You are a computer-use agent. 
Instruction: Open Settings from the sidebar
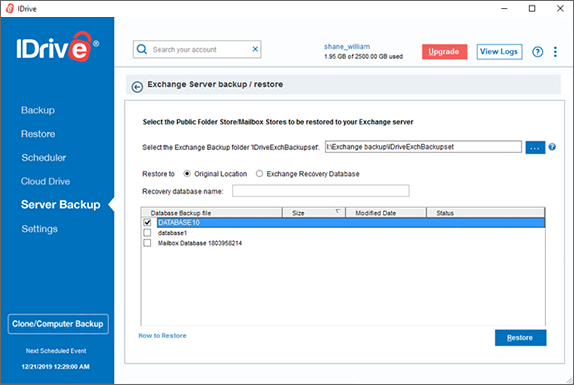click(40, 229)
